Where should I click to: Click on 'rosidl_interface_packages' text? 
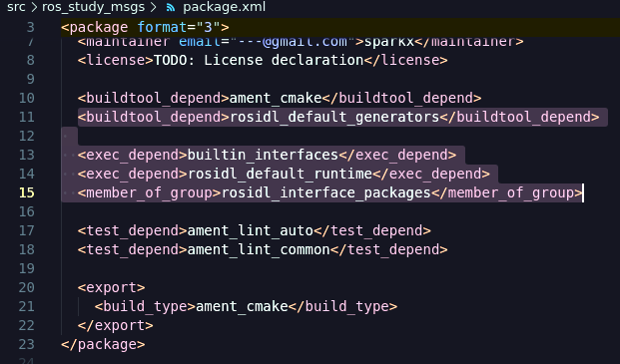coord(326,192)
